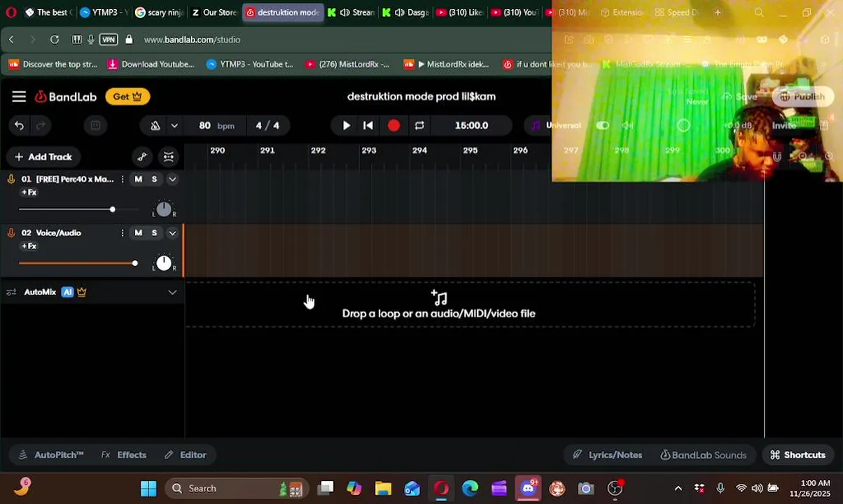Click the 15:00.0 time display
This screenshot has height=504, width=843.
[471, 126]
